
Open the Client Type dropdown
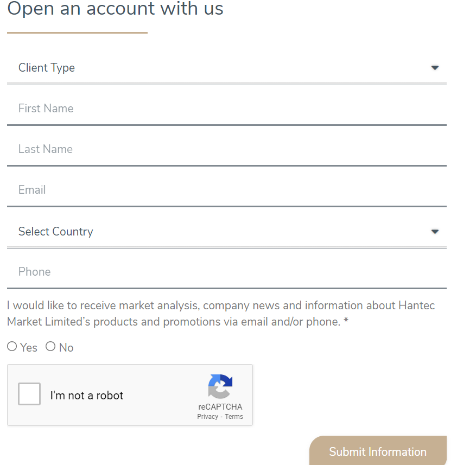coord(227,68)
